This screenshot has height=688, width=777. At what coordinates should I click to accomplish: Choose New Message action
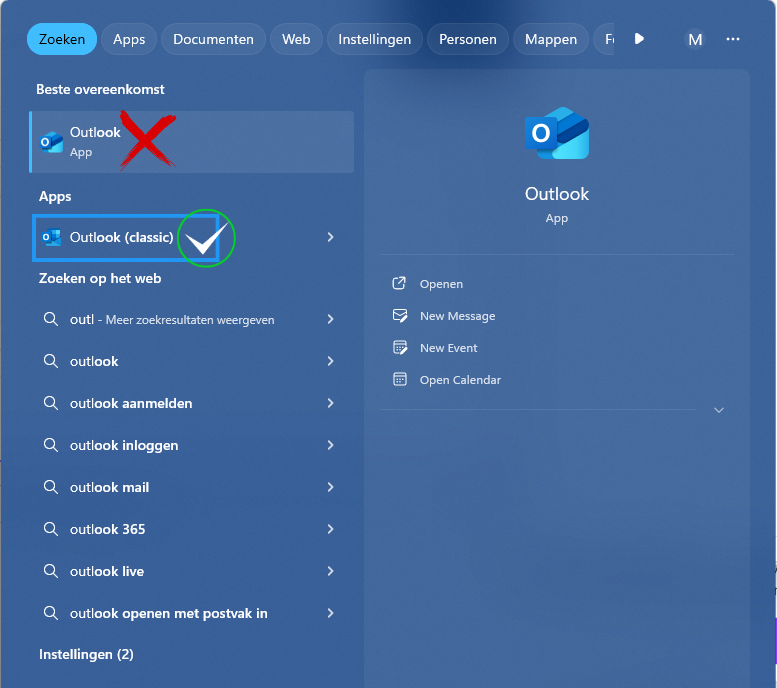pyautogui.click(x=457, y=316)
